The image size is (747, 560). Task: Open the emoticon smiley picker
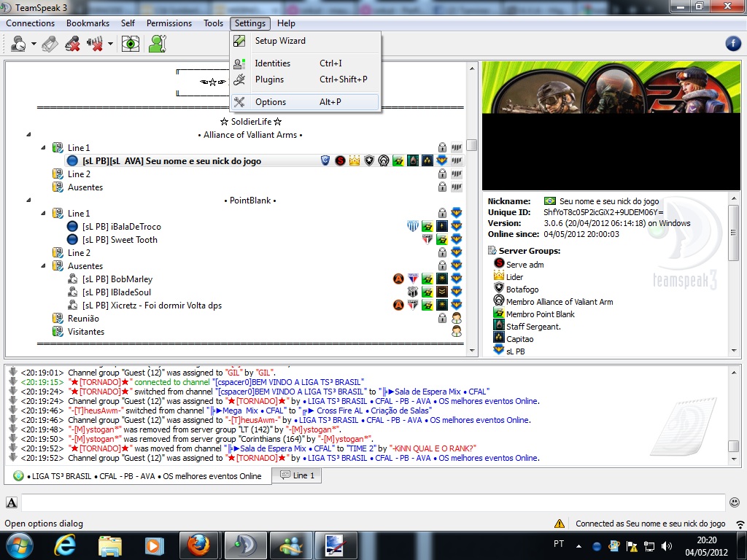click(x=734, y=502)
